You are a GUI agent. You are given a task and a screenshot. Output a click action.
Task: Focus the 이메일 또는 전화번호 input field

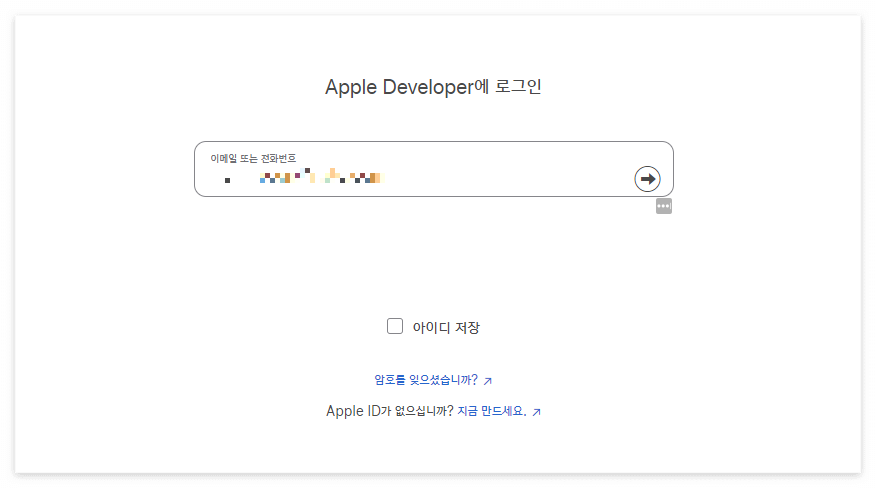click(x=434, y=169)
